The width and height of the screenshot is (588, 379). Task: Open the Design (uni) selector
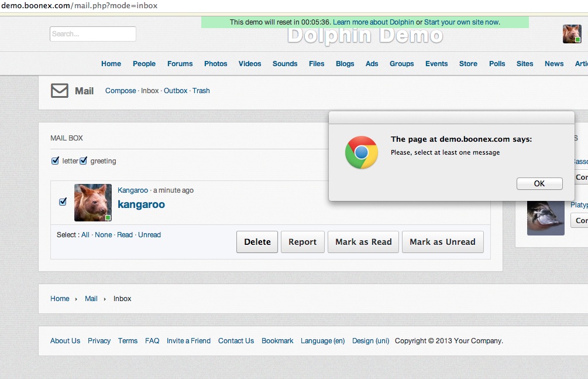pos(370,341)
